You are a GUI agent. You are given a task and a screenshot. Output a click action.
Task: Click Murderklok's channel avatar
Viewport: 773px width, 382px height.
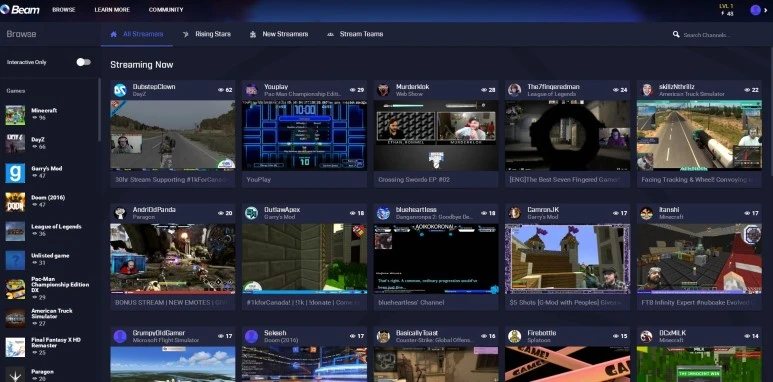click(383, 90)
